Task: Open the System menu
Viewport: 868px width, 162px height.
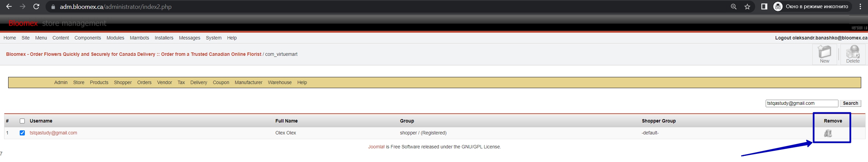Action: pyautogui.click(x=214, y=38)
